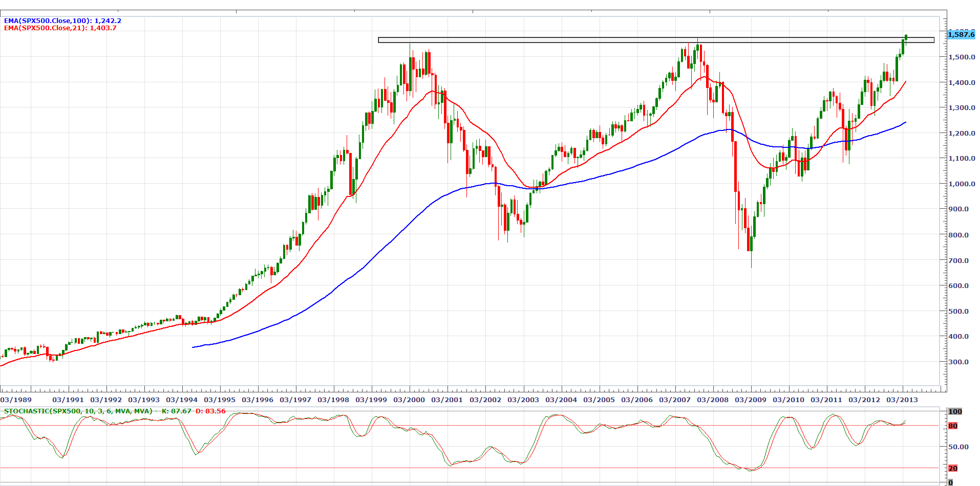Click the red 80 overbought level tag
The height and width of the screenshot is (486, 980).
click(x=953, y=426)
